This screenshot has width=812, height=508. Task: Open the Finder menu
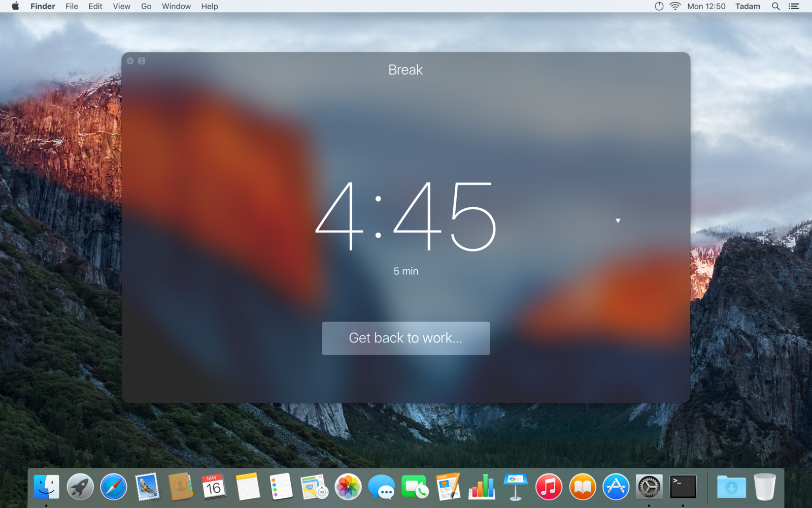pyautogui.click(x=43, y=6)
